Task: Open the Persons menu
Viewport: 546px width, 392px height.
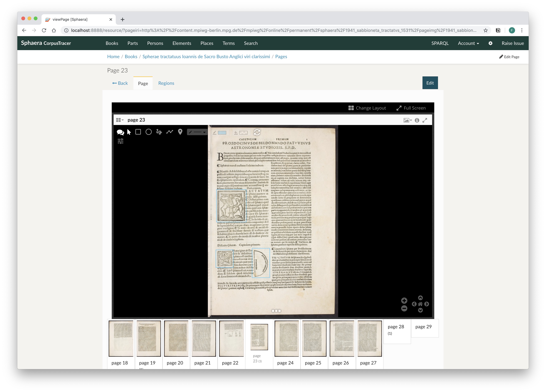Action: point(155,43)
